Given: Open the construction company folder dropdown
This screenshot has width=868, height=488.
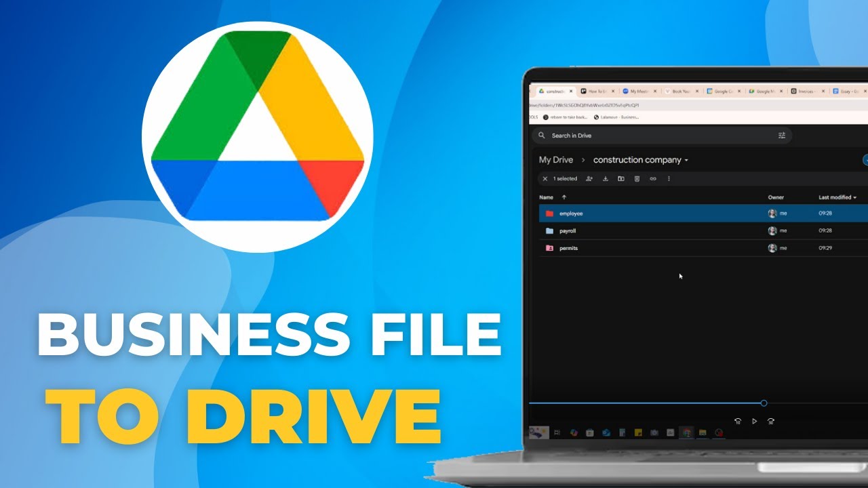Looking at the screenshot, I should 686,161.
